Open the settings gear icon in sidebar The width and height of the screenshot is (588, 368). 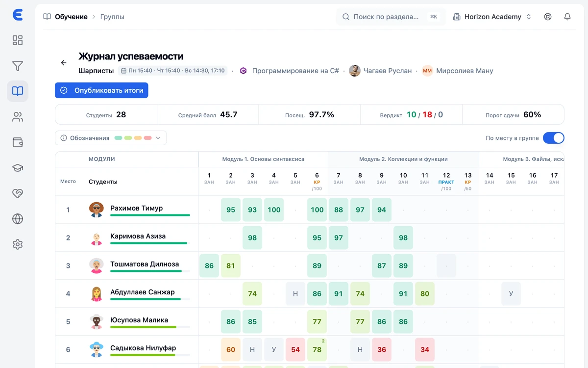pos(18,244)
